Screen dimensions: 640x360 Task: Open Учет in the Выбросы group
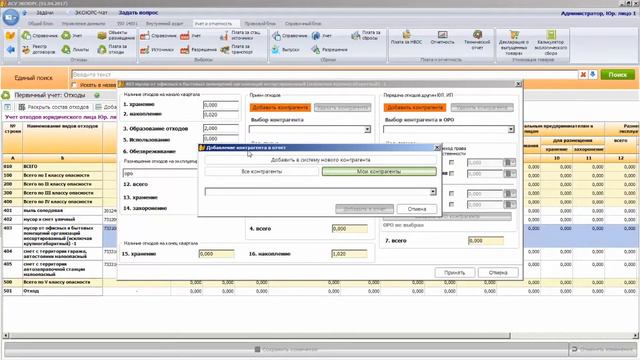[x=191, y=36]
